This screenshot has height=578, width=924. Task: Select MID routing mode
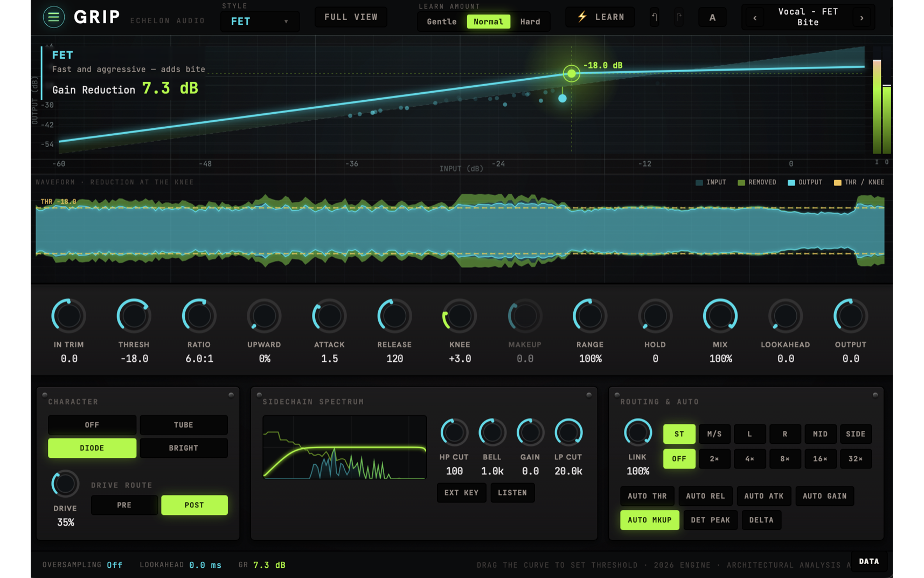click(x=821, y=434)
